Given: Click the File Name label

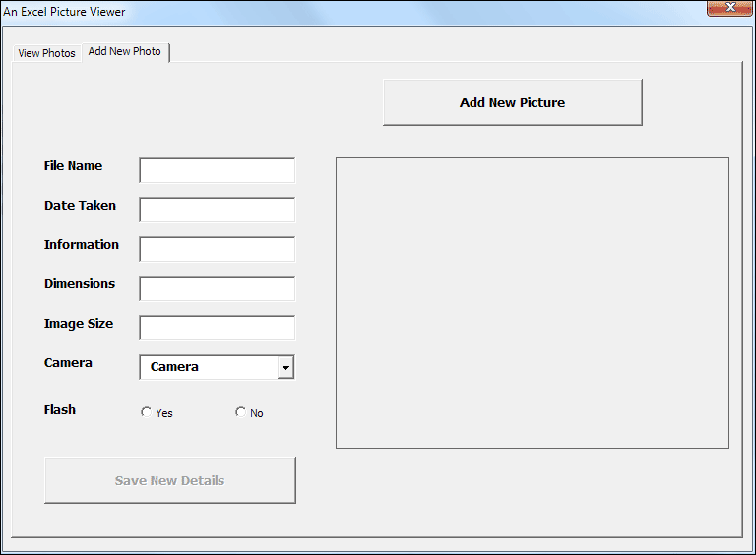Looking at the screenshot, I should [x=73, y=166].
